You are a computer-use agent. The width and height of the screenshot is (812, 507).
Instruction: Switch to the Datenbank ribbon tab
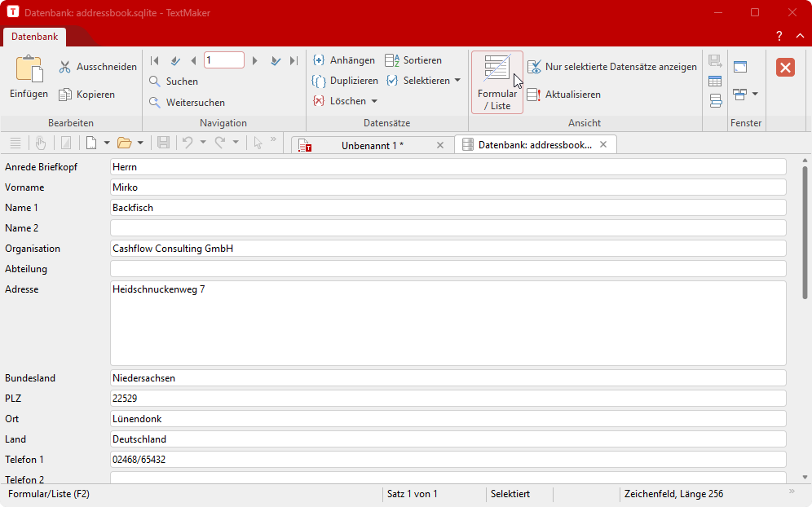pyautogui.click(x=34, y=37)
